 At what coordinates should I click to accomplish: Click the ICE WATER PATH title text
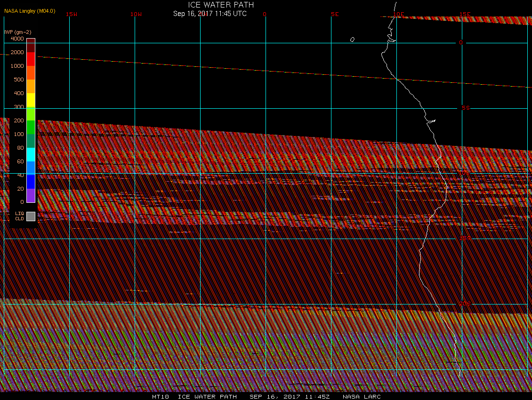coord(221,5)
